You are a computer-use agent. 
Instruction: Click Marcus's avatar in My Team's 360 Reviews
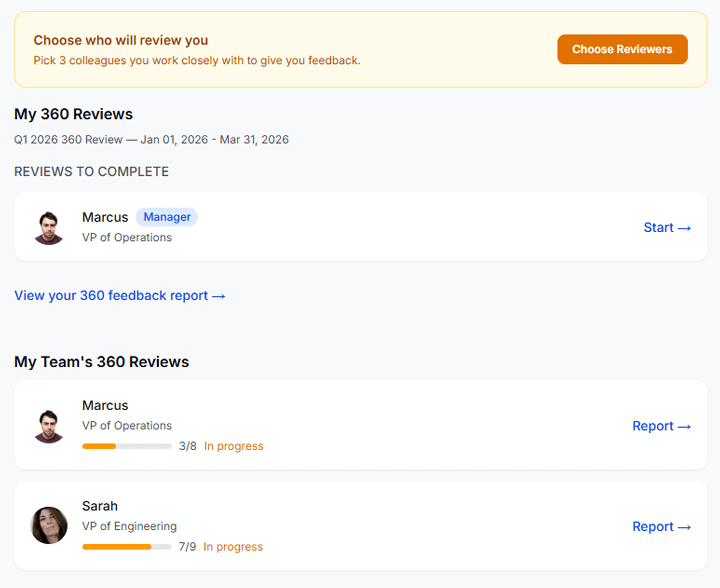tap(49, 426)
